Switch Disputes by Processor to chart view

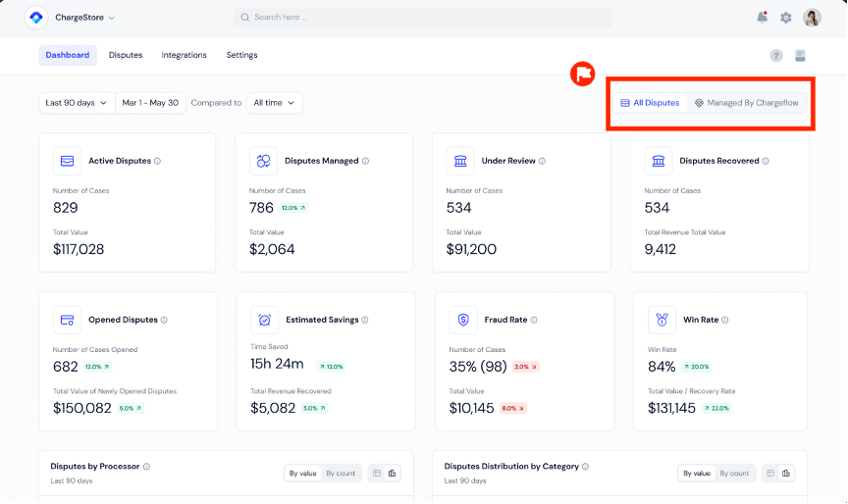[x=393, y=474]
